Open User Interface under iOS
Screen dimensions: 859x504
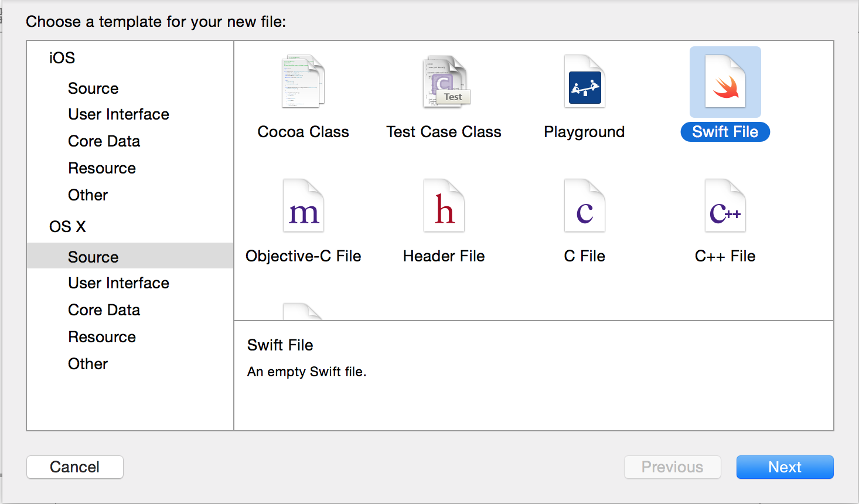tap(118, 114)
